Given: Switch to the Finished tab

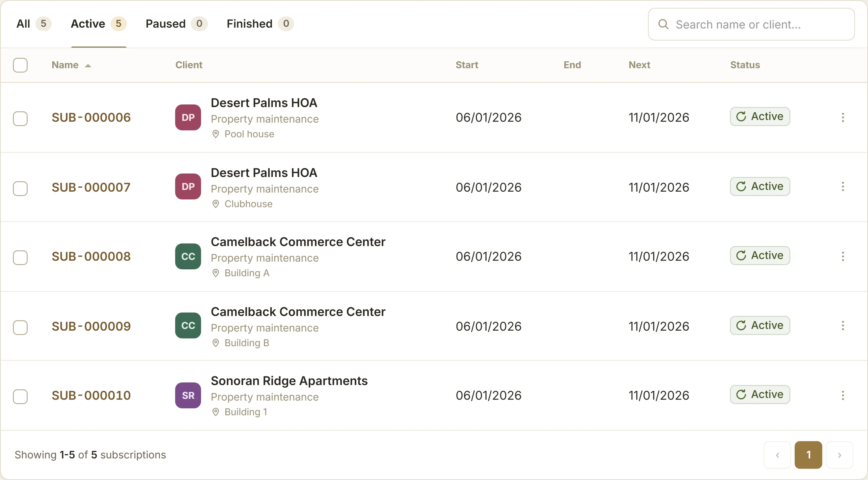Looking at the screenshot, I should click(x=260, y=24).
